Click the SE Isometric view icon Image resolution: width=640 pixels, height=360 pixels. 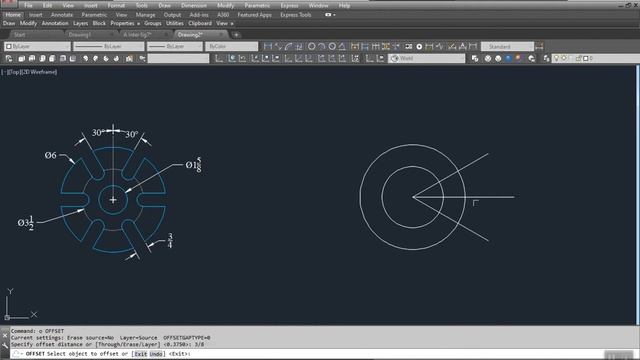[x=96, y=58]
